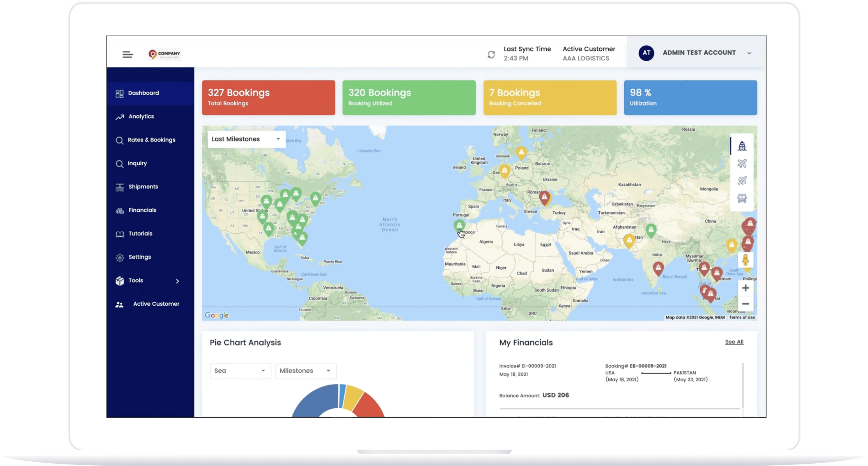Select the ship filter icon on the map
Image resolution: width=868 pixels, height=466 pixels.
click(x=742, y=145)
